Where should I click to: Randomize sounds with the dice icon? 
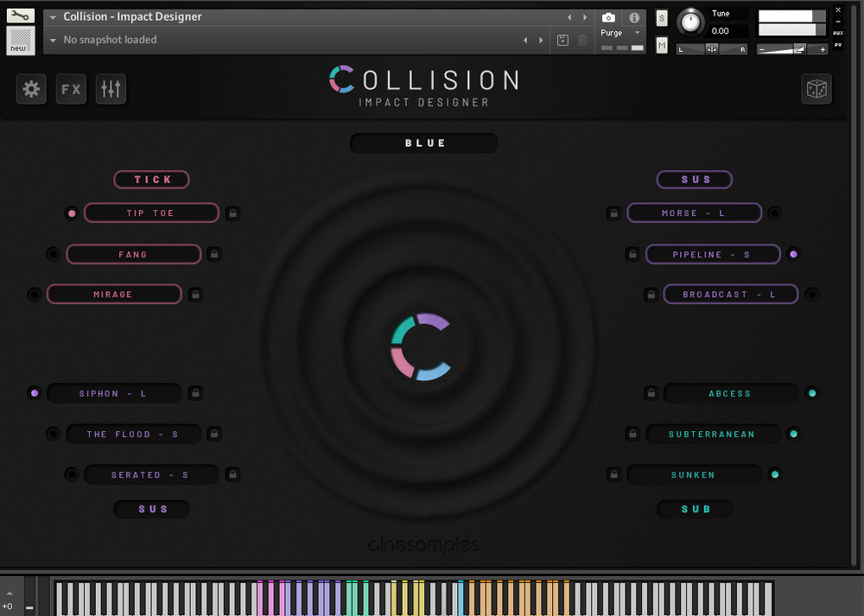click(816, 89)
